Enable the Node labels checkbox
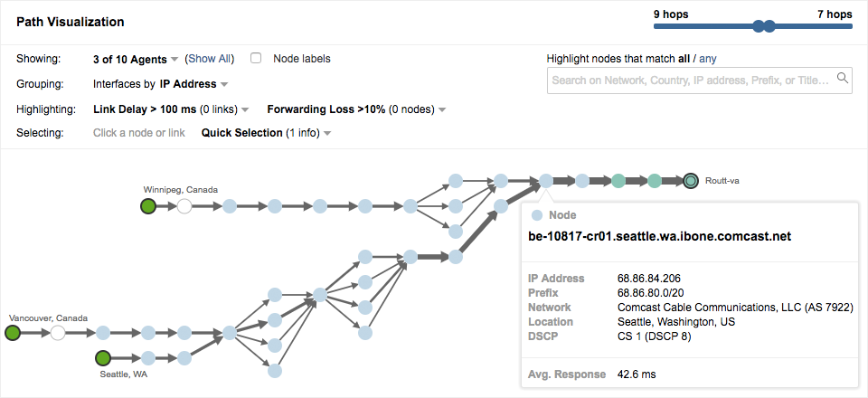The image size is (868, 398). [x=256, y=59]
